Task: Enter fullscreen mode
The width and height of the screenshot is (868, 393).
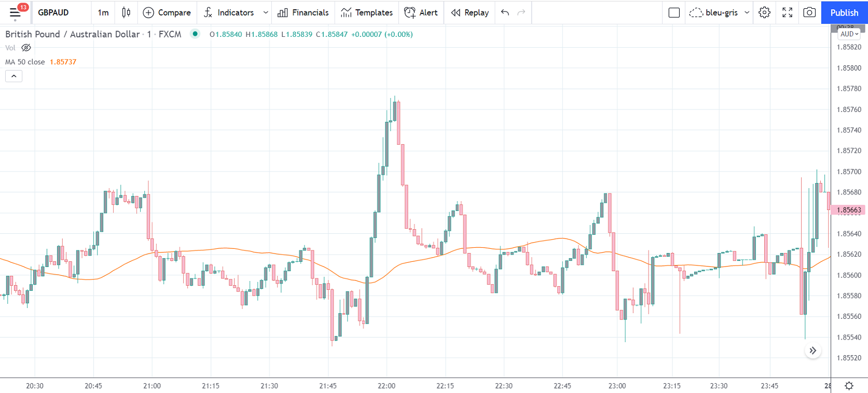Action: (x=787, y=12)
